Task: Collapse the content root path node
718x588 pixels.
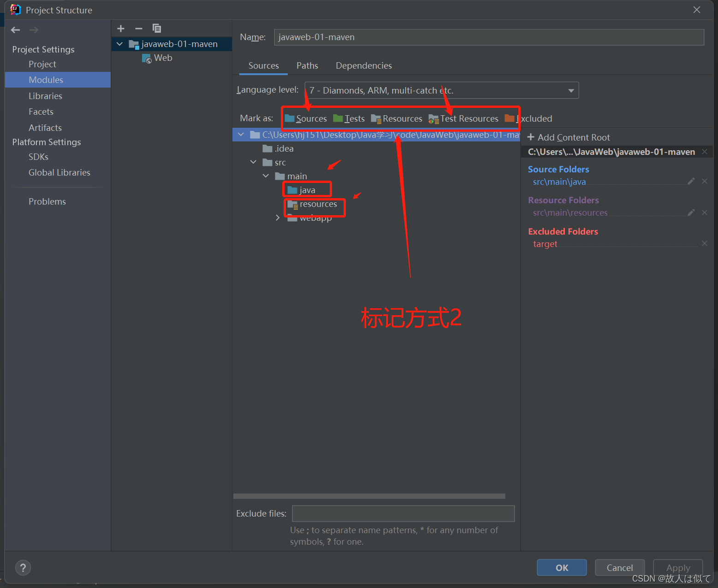Action: click(241, 135)
